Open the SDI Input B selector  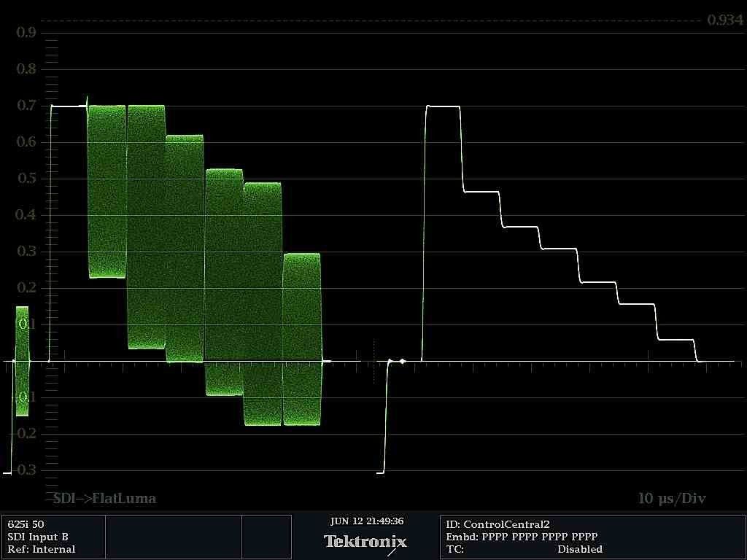[38, 537]
